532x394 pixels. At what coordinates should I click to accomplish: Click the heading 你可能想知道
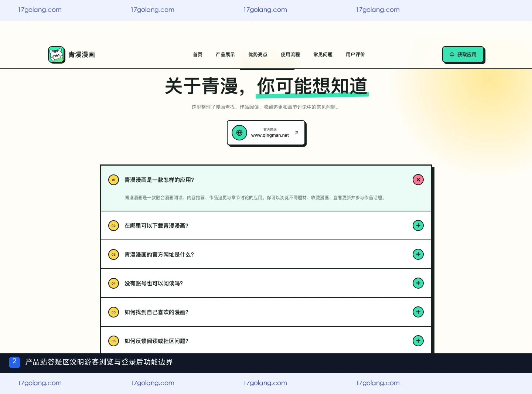pos(312,86)
